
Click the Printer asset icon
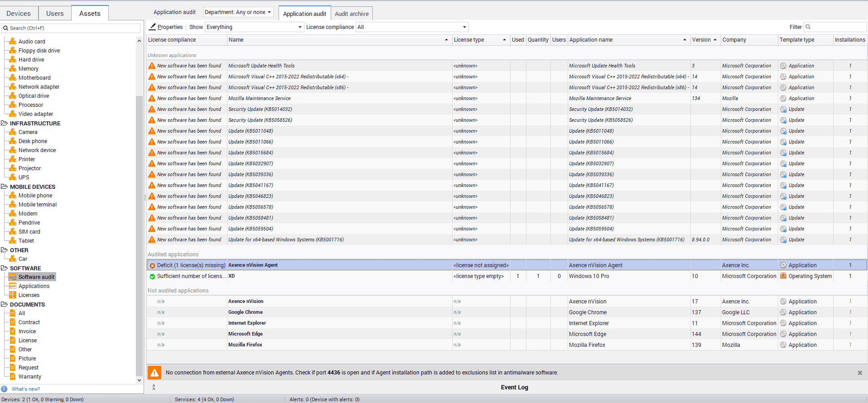tap(13, 159)
